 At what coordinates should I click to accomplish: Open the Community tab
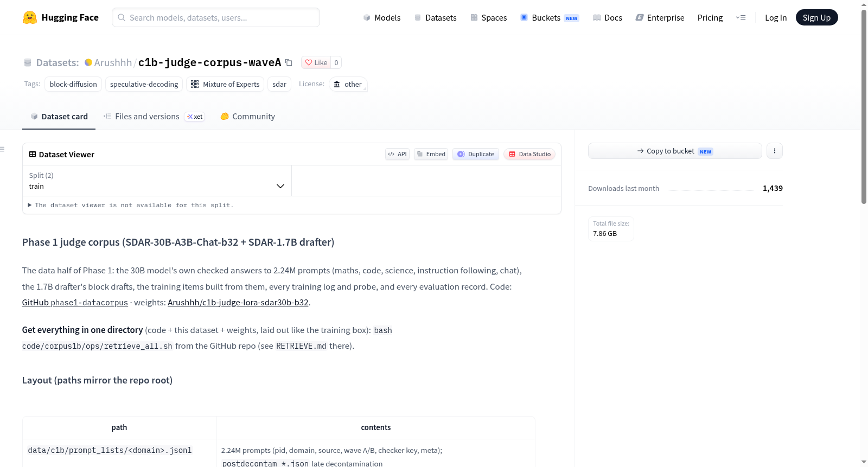click(247, 117)
